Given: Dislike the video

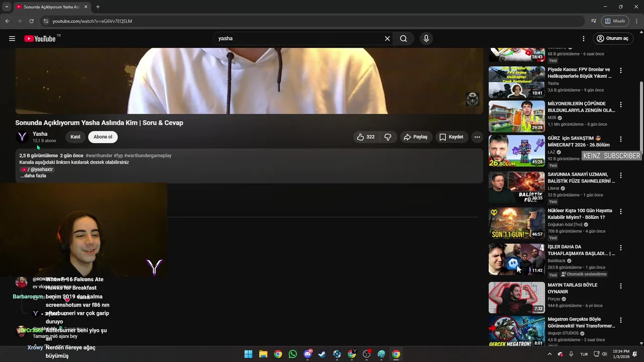Looking at the screenshot, I should (x=388, y=137).
